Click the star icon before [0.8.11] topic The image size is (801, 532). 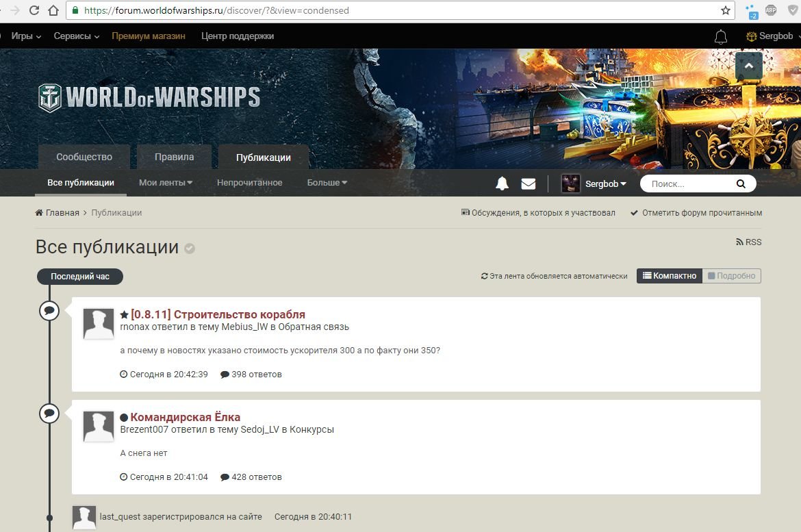[x=124, y=315]
